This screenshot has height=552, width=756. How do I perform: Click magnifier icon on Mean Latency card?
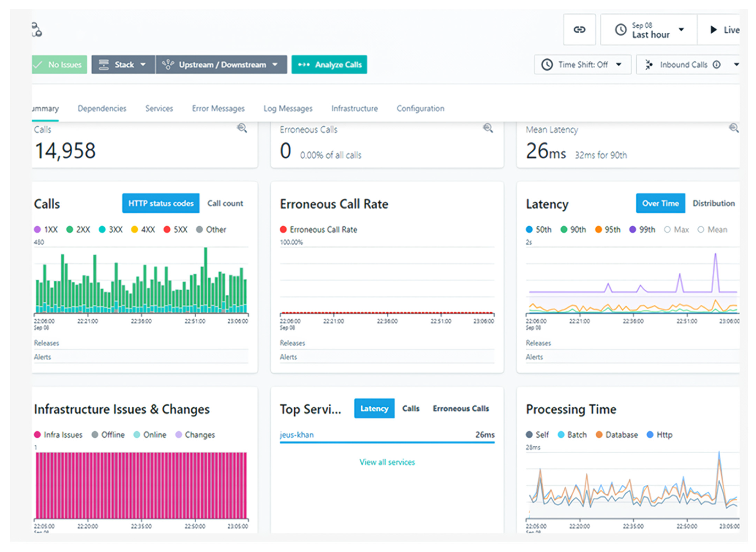click(734, 128)
